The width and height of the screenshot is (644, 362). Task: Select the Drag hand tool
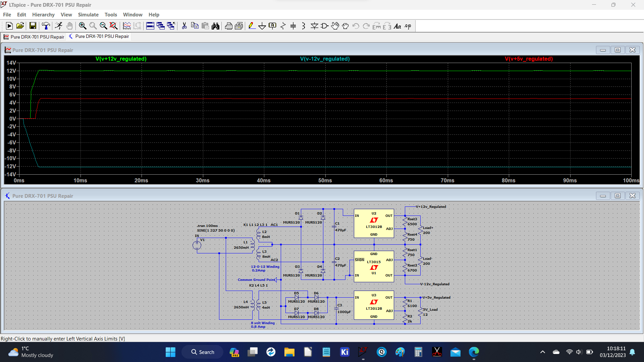click(x=345, y=26)
